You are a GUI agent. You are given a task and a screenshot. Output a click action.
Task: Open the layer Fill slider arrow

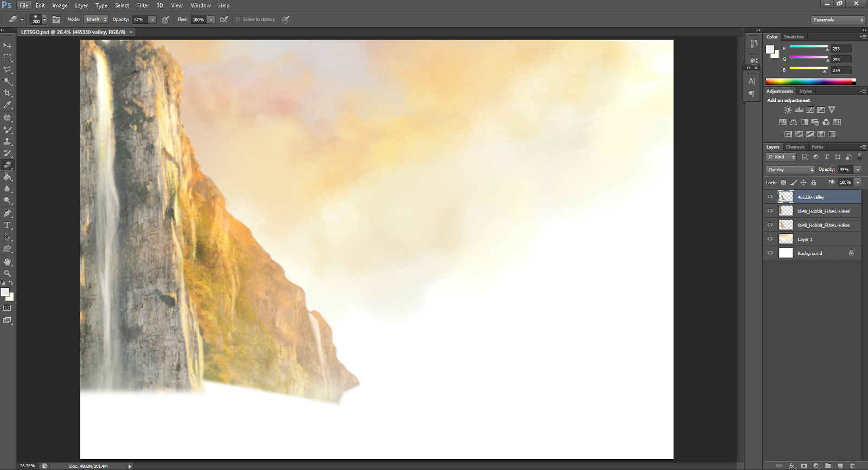[x=858, y=183]
